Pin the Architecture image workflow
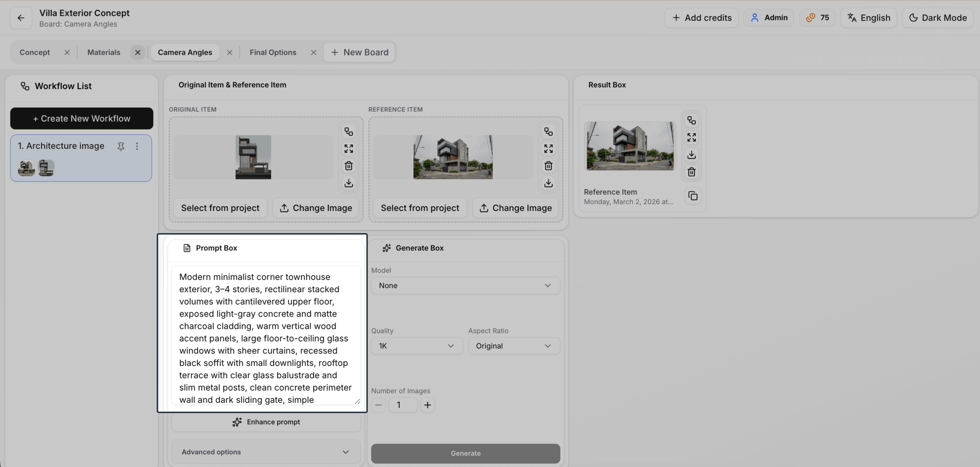This screenshot has height=467, width=980. [x=121, y=146]
